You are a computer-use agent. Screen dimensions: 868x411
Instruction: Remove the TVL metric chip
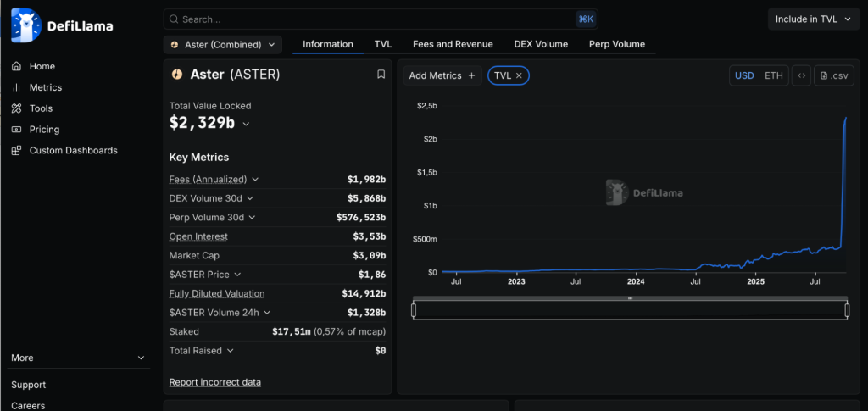(x=520, y=75)
